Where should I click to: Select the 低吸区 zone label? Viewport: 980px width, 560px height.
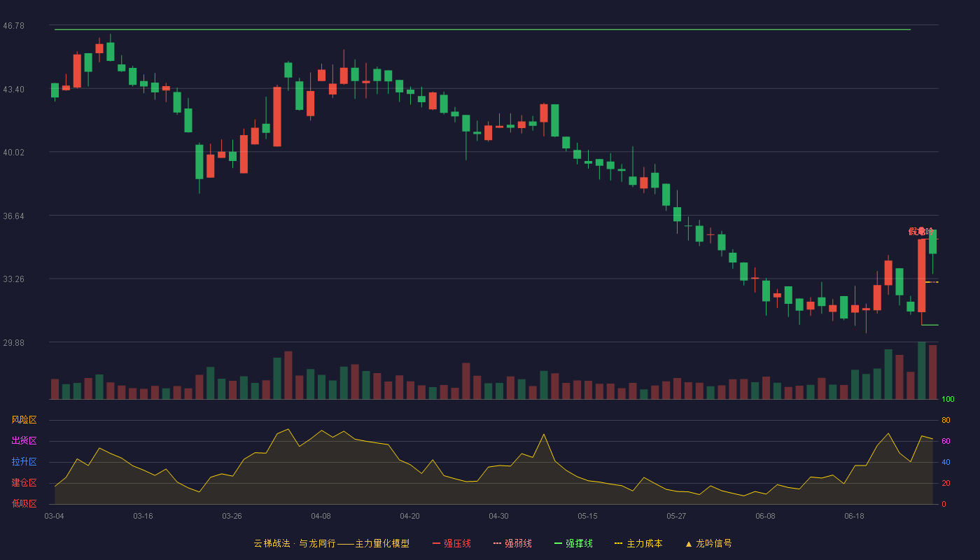point(24,503)
